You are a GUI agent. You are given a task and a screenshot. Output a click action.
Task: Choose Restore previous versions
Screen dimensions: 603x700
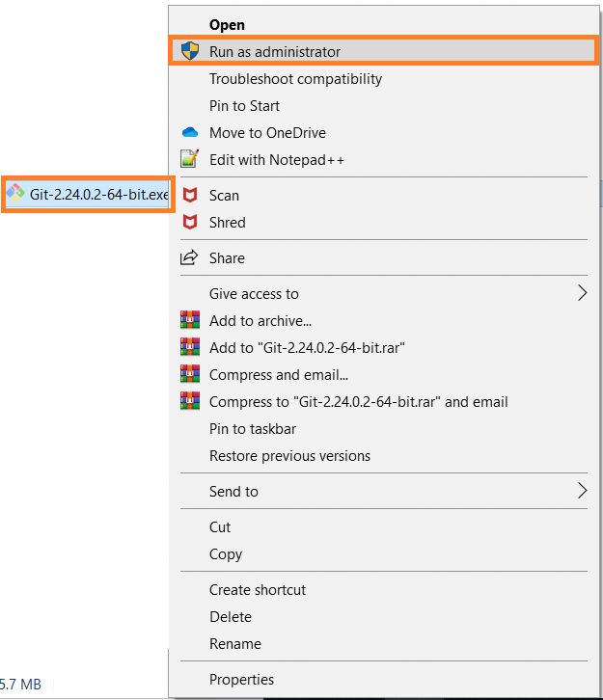(289, 456)
